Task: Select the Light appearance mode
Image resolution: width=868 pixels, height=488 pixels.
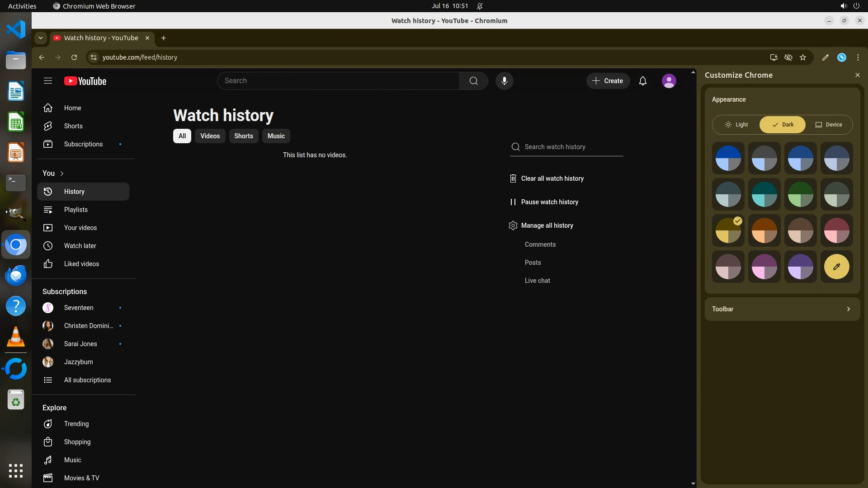Action: point(736,125)
